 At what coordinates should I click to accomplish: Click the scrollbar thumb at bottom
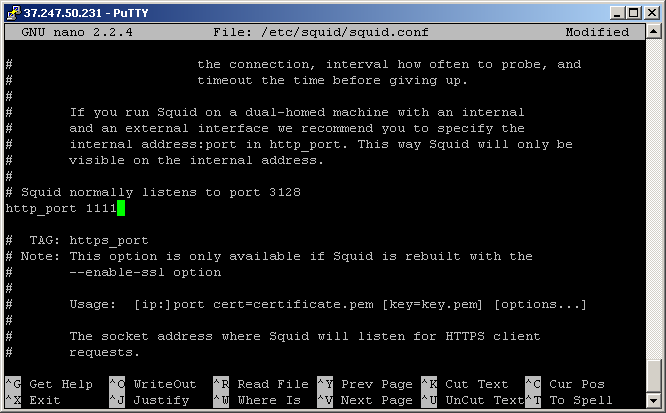[x=653, y=376]
